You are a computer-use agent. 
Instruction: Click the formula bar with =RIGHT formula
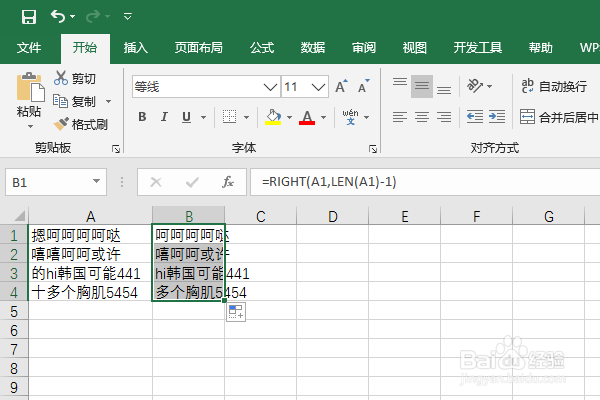pyautogui.click(x=425, y=182)
